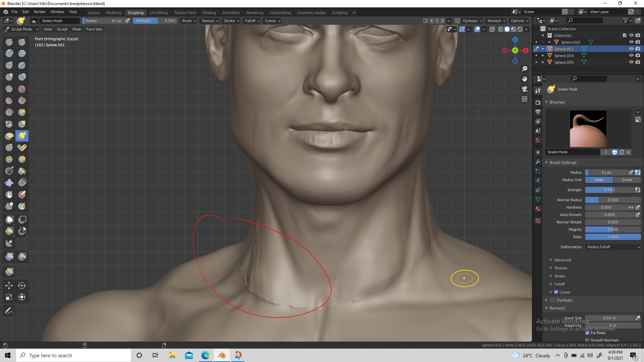Image resolution: width=644 pixels, height=362 pixels.
Task: Expand the Advanced brush subpanel
Action: [x=562, y=260]
